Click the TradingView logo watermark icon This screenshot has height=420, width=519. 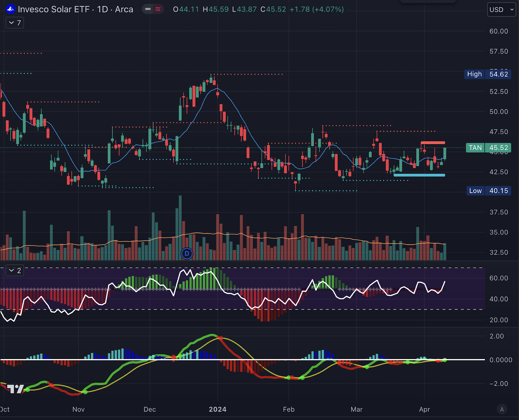tap(16, 389)
